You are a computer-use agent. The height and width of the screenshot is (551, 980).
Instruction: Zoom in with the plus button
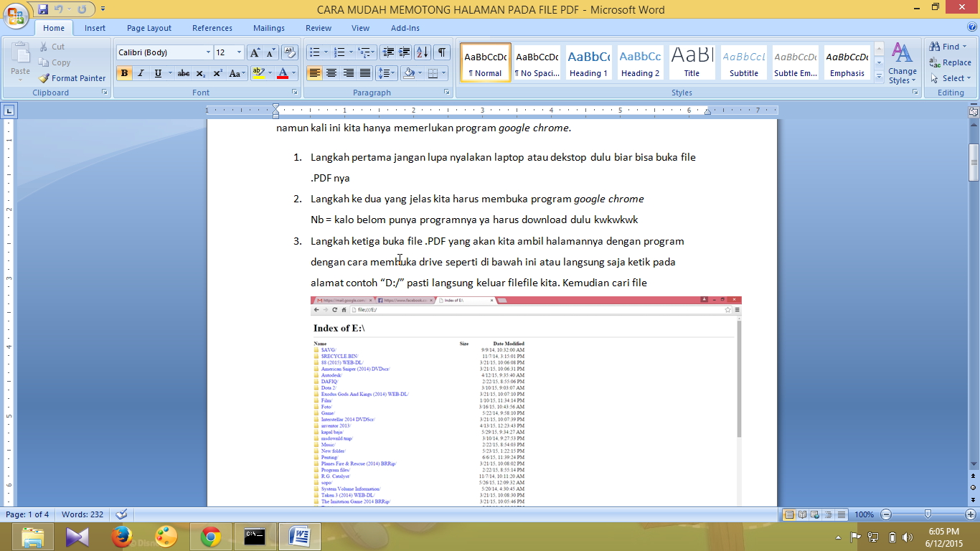tap(971, 514)
